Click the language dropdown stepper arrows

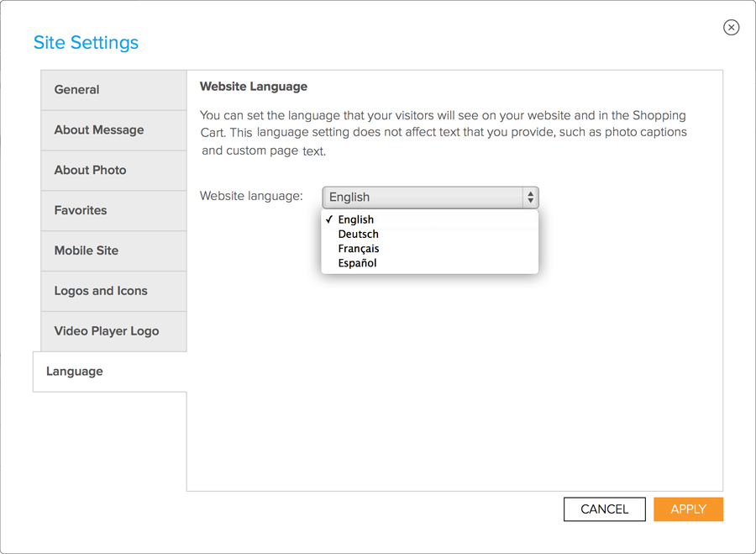coord(530,197)
